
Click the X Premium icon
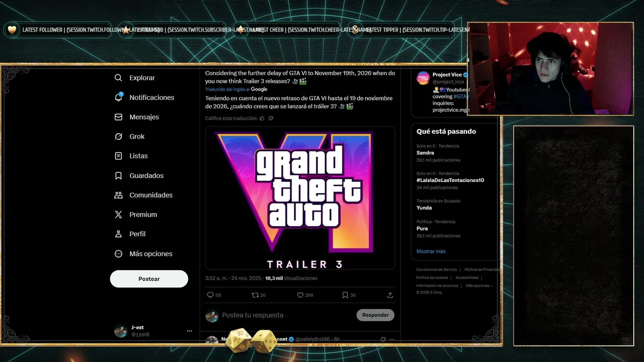pos(118,214)
